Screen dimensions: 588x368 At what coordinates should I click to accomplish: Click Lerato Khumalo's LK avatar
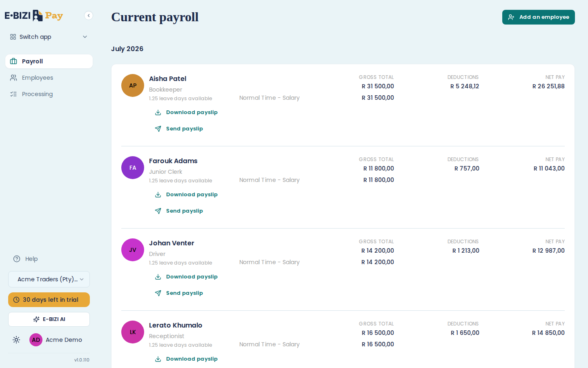(133, 332)
